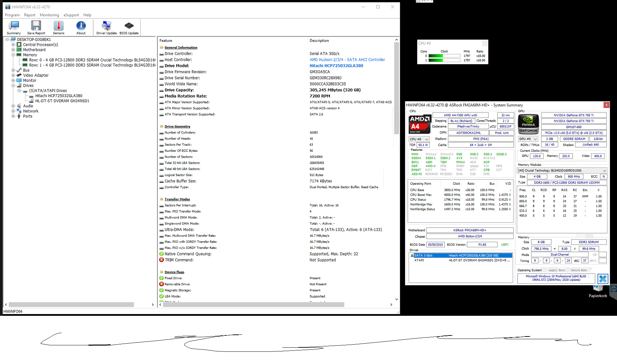Click the warning icon beside SATA 3 Gb/s
The width and height of the screenshot is (617, 364).
coord(412,255)
